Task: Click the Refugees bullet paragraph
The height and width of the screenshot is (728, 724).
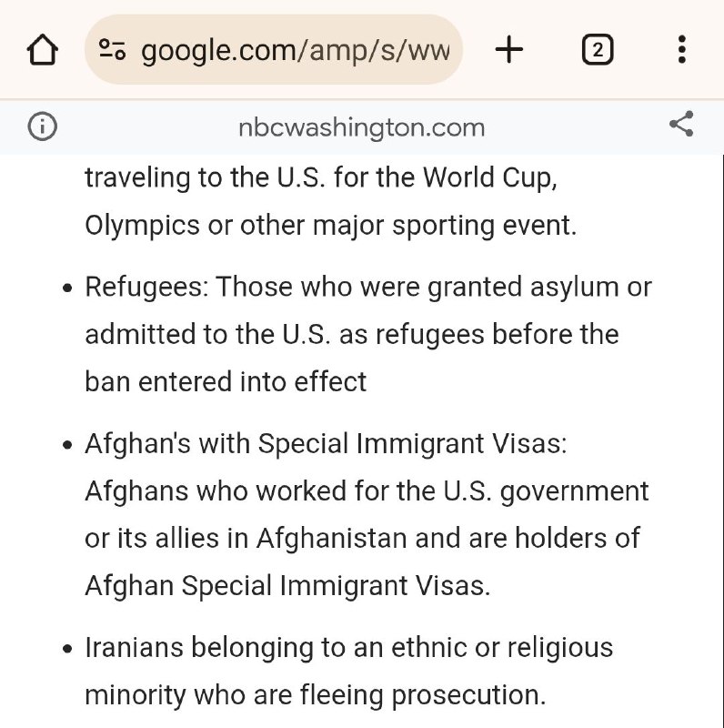Action: [368, 334]
